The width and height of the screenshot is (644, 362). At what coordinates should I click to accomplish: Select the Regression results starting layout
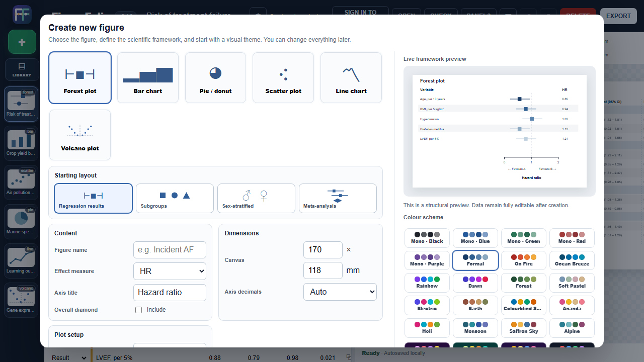point(93,199)
